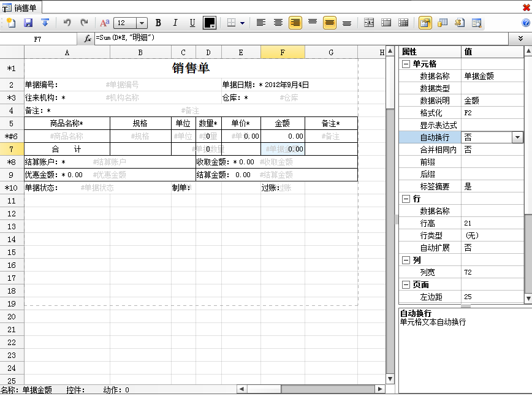Toggle the highlighted right-align button
Image resolution: width=532 pixels, height=396 pixels.
pyautogui.click(x=295, y=23)
